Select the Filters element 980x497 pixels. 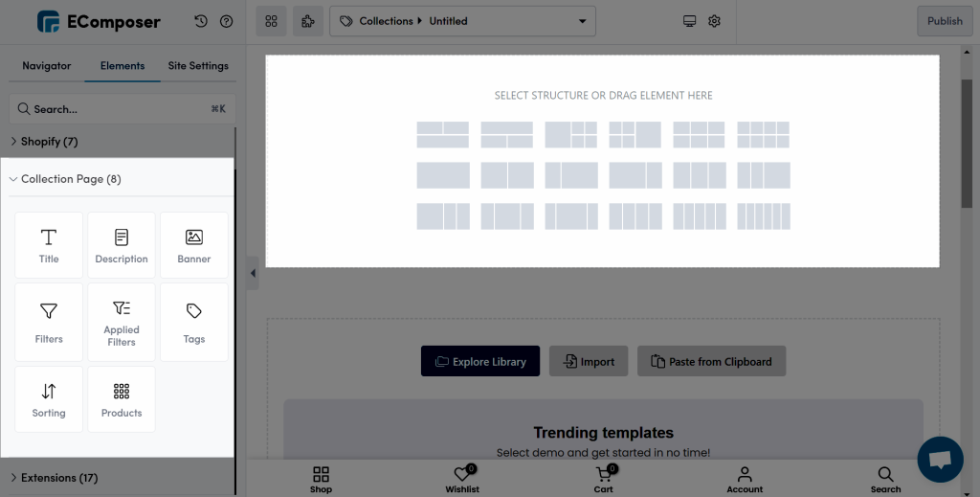[49, 322]
